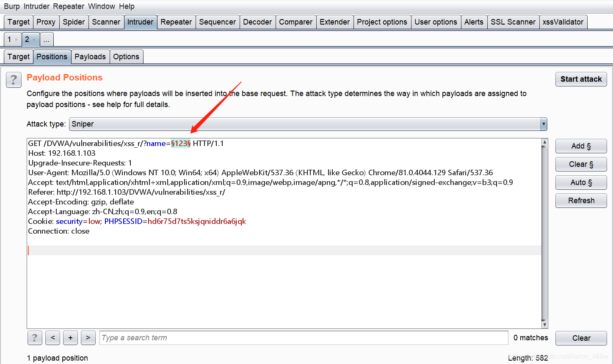The width and height of the screenshot is (613, 364).
Task: Switch to the Comparer tab
Action: [296, 22]
